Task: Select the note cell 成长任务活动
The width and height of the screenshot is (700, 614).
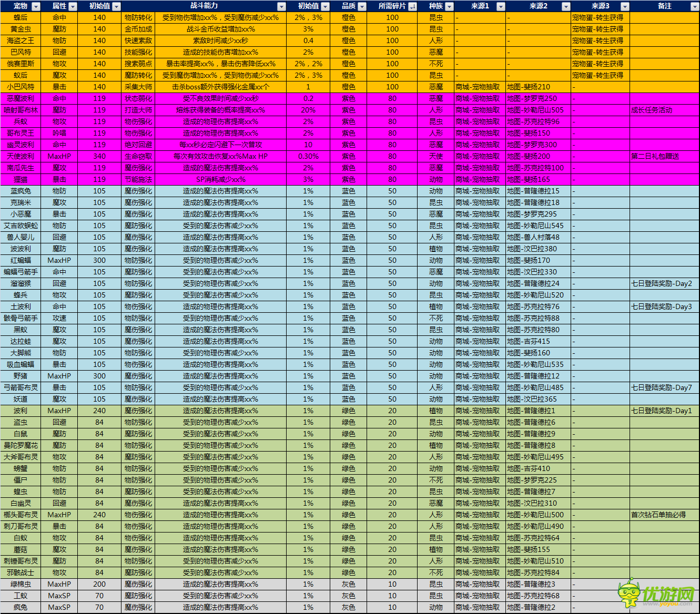Action: point(665,110)
